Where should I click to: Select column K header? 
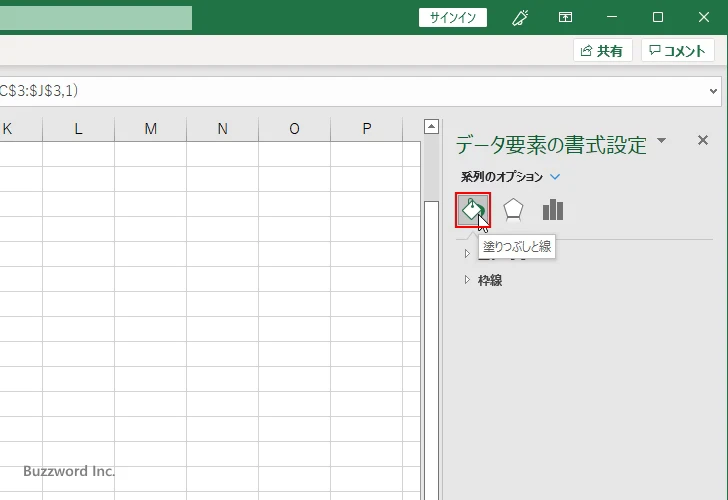tap(21, 129)
